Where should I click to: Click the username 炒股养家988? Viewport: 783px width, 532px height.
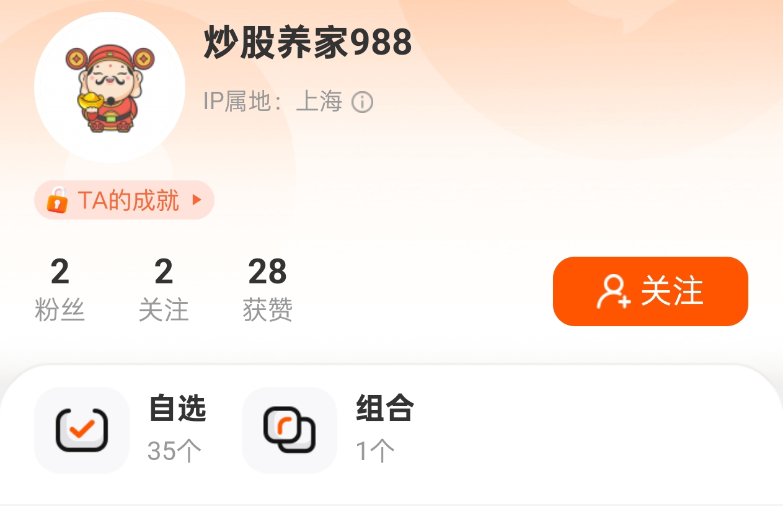(307, 43)
